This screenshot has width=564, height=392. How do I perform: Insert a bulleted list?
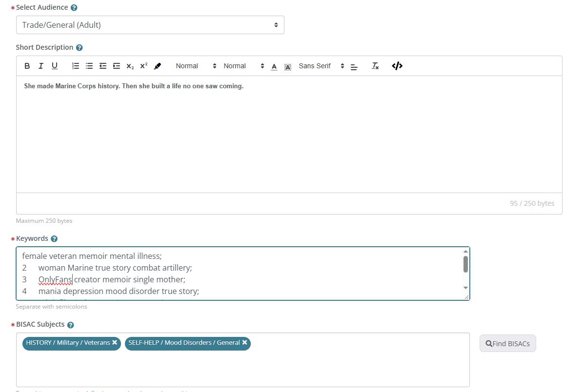click(89, 66)
